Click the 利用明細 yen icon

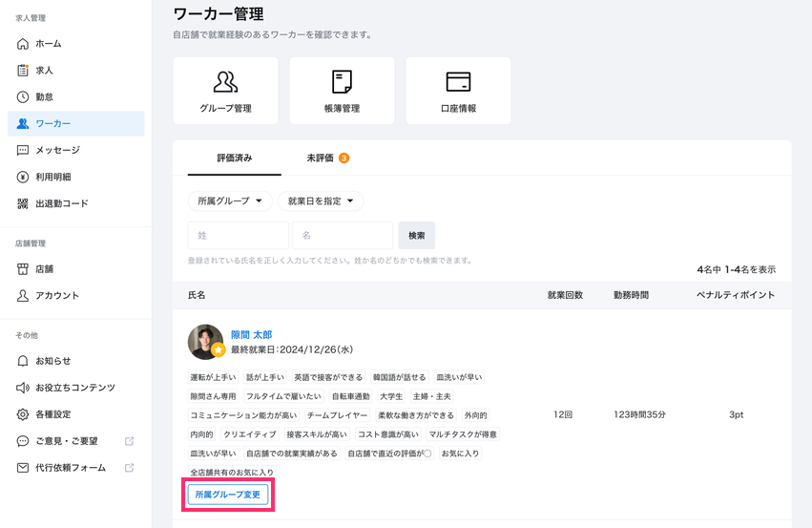point(24,178)
